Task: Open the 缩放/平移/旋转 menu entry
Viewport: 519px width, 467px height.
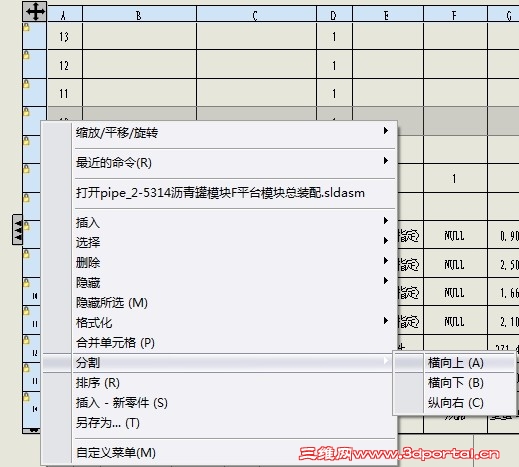Action: [219, 133]
